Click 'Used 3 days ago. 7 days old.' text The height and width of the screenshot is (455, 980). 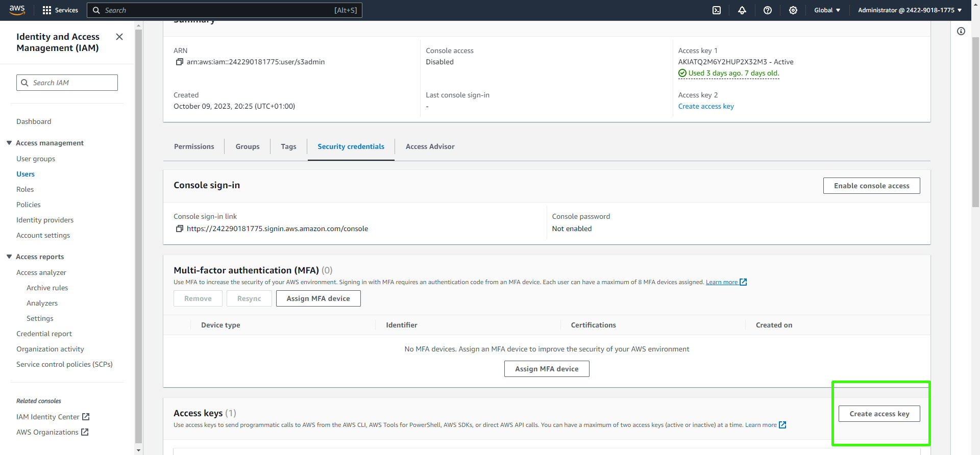click(734, 73)
